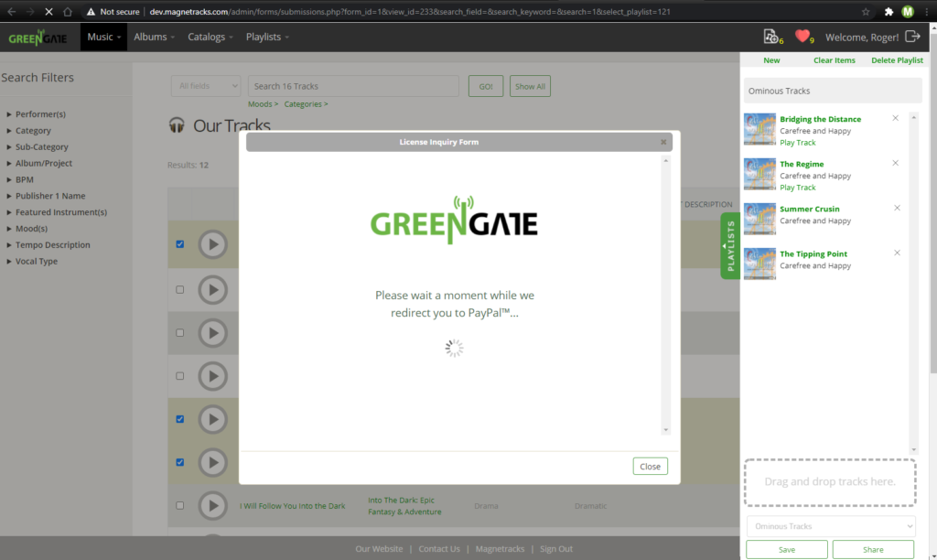Click the browser address bar URL

410,11
